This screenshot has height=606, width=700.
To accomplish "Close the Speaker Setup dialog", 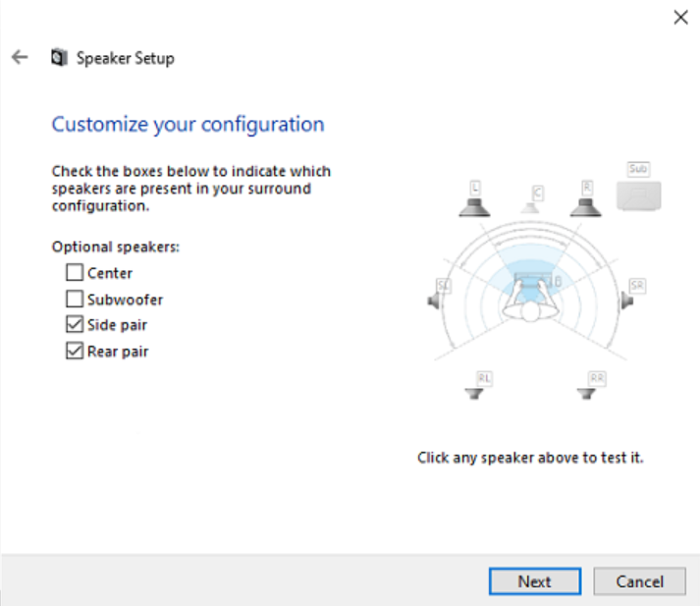I will (x=680, y=18).
